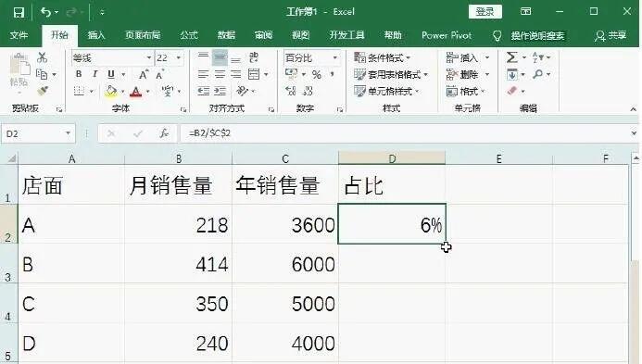Increase decimal places

tap(291, 91)
